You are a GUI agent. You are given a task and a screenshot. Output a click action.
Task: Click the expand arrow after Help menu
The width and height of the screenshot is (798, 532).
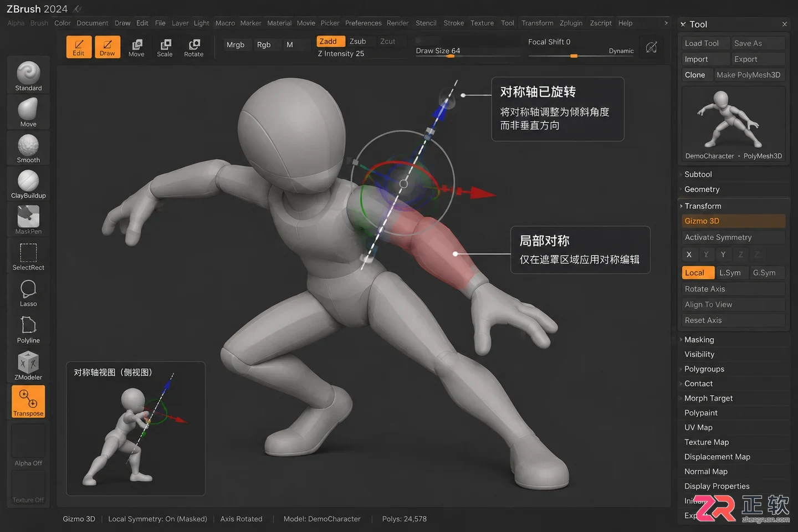tap(666, 23)
